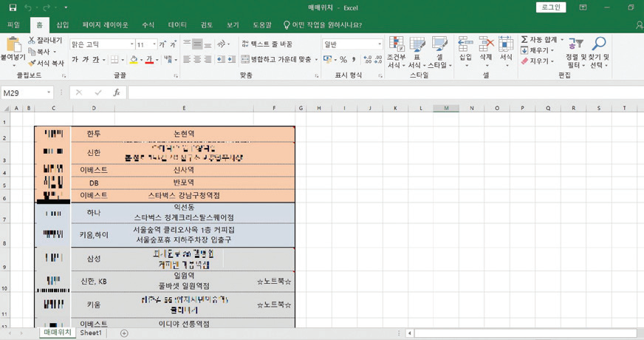Apply accounting number format

click(327, 60)
